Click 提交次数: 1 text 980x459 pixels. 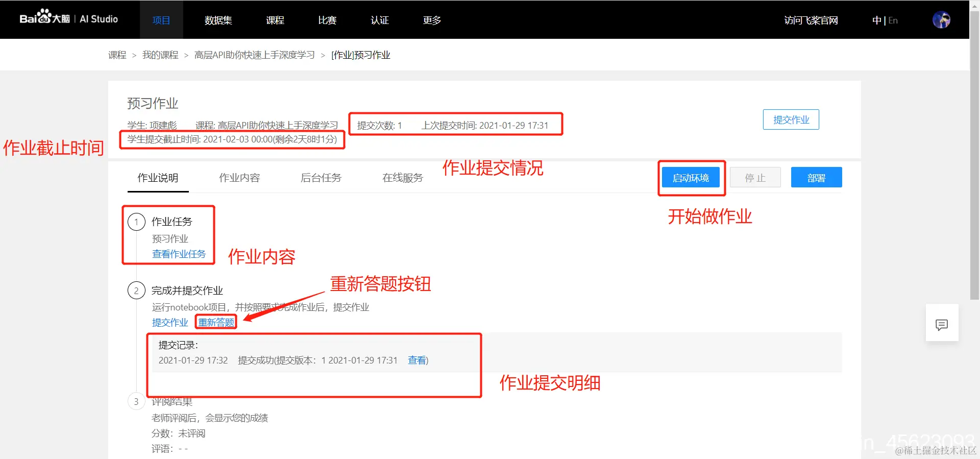pyautogui.click(x=379, y=126)
